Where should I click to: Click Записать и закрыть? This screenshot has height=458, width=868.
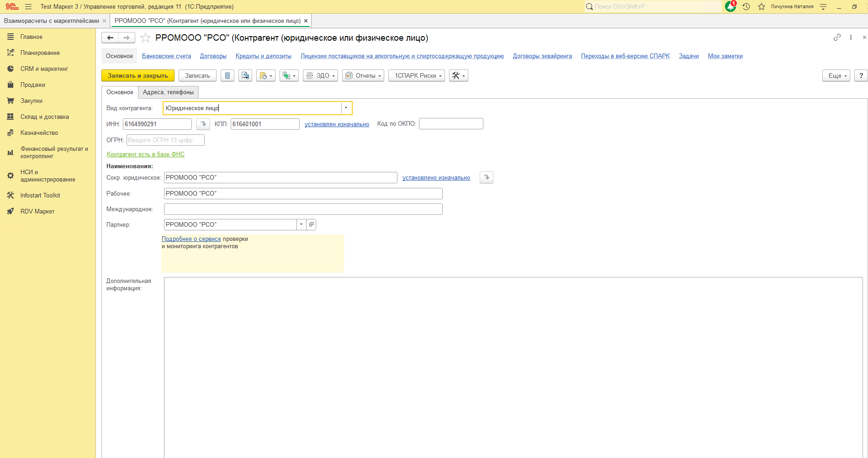click(138, 76)
